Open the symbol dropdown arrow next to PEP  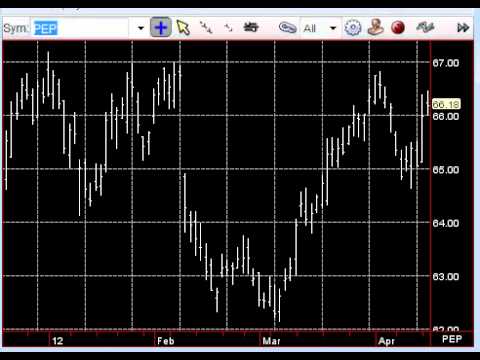(141, 28)
